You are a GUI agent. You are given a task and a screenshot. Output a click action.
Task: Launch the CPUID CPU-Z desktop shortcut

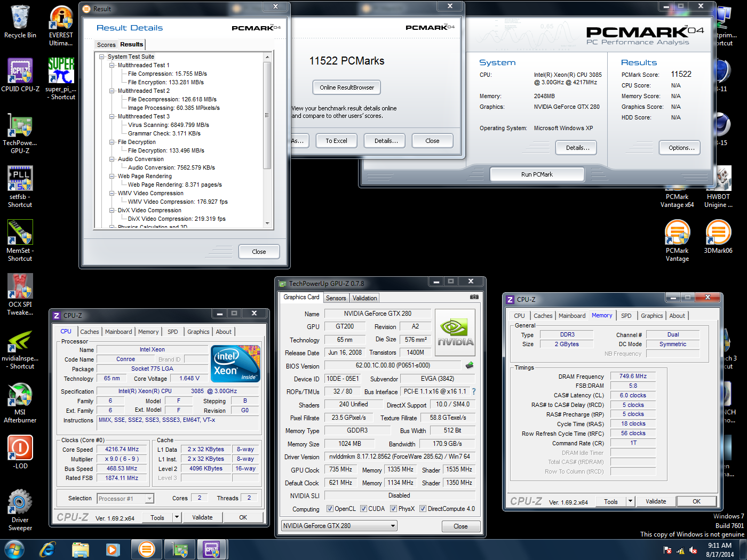click(20, 75)
